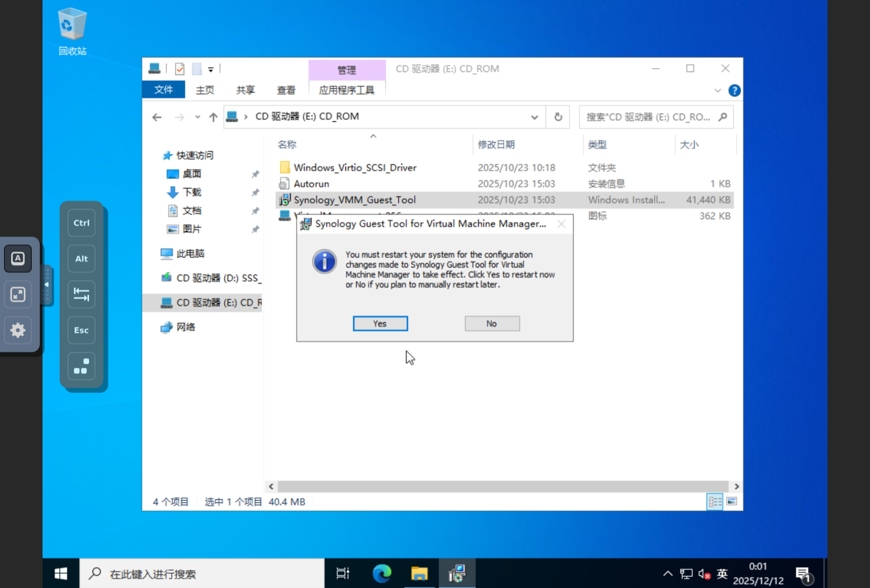
Task: Open the recent locations dropdown arrow
Action: click(197, 117)
